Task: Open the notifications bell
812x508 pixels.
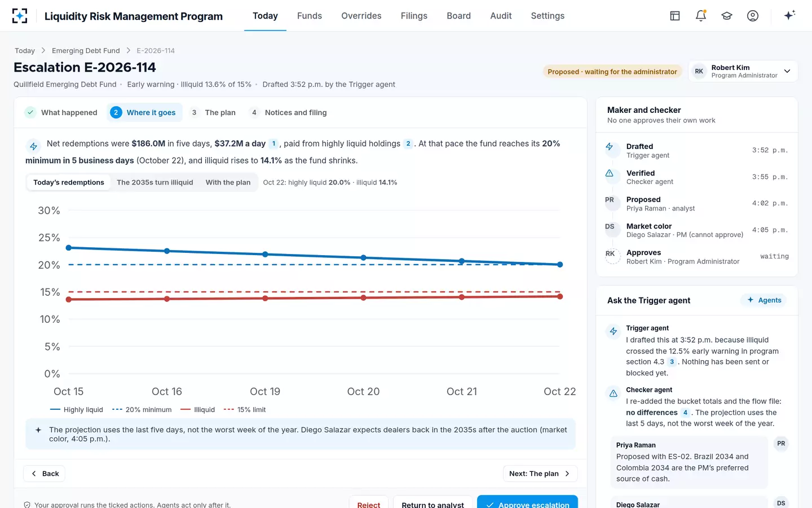Action: 701,16
